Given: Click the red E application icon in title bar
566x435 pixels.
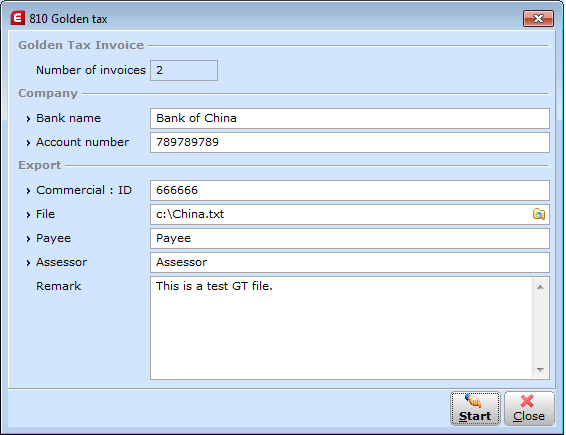Looking at the screenshot, I should pos(17,18).
